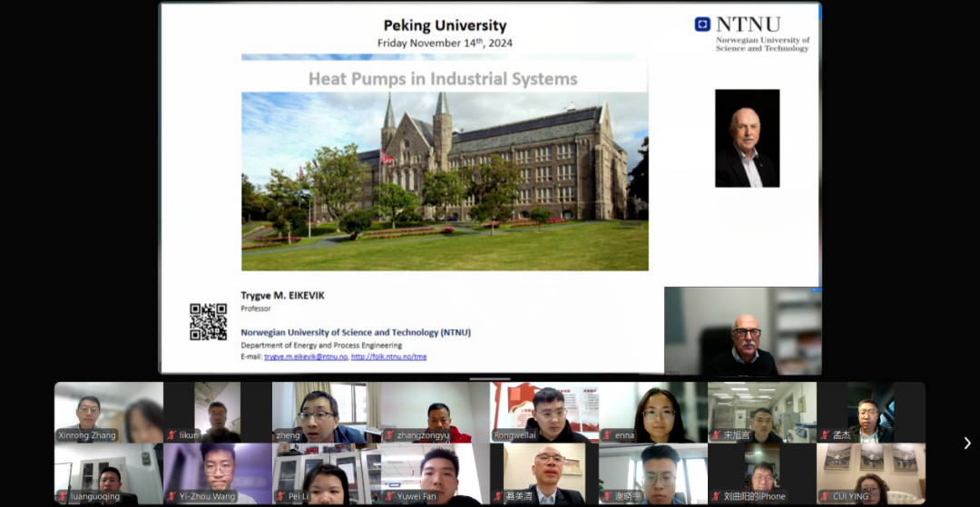Click muted mic icon next to 聂美清

497,496
